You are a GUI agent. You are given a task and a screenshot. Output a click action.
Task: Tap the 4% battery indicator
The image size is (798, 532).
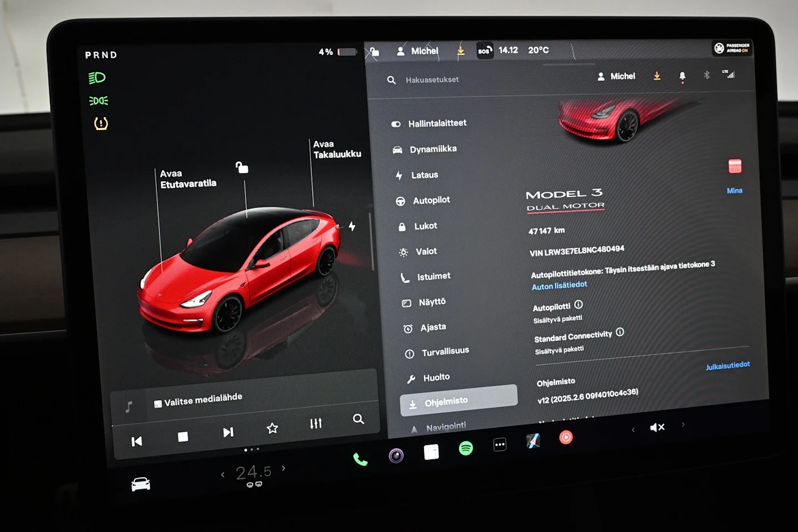[x=337, y=52]
